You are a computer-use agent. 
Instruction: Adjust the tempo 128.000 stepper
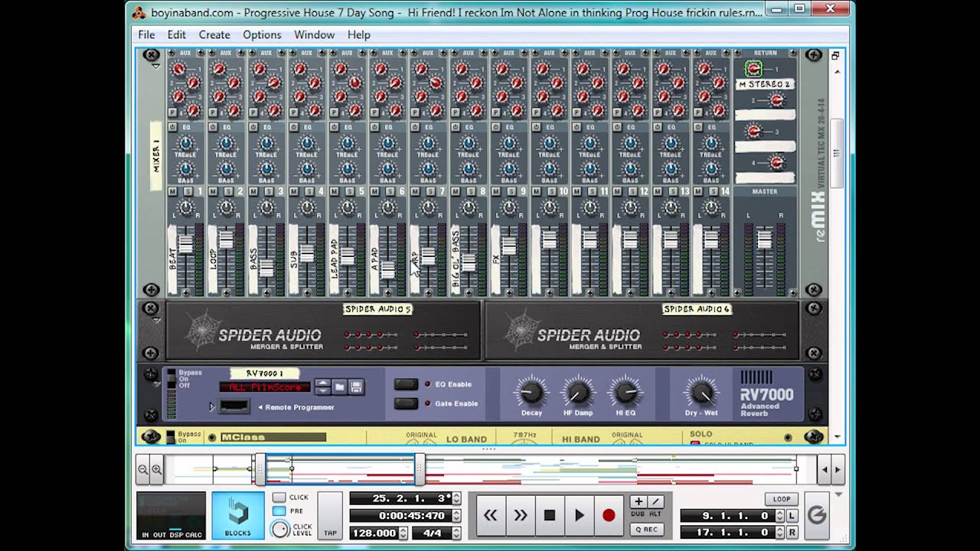pyautogui.click(x=403, y=533)
